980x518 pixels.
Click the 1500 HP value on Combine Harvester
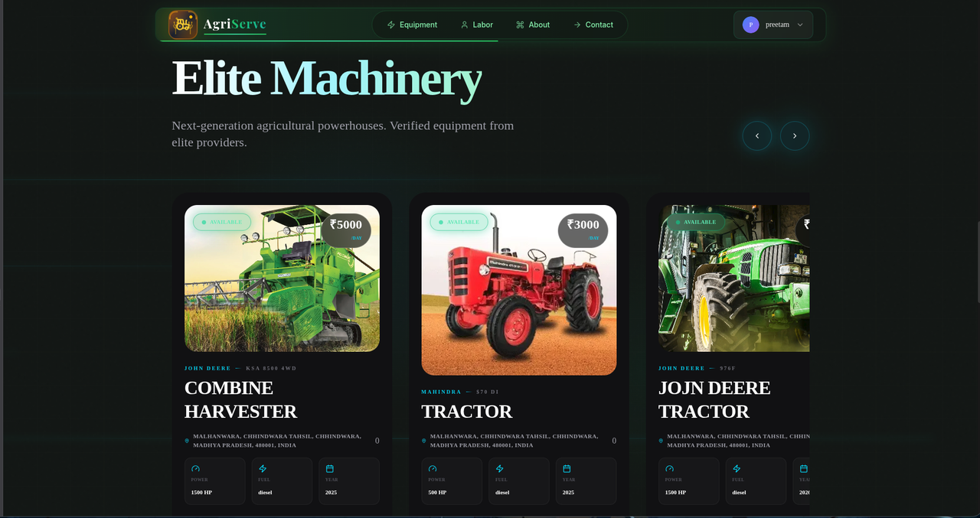point(201,492)
